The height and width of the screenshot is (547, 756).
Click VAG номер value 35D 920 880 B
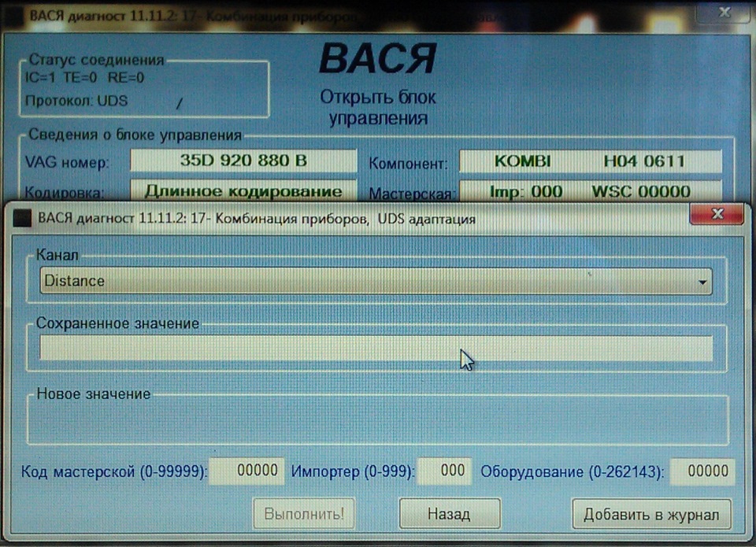[x=243, y=161]
